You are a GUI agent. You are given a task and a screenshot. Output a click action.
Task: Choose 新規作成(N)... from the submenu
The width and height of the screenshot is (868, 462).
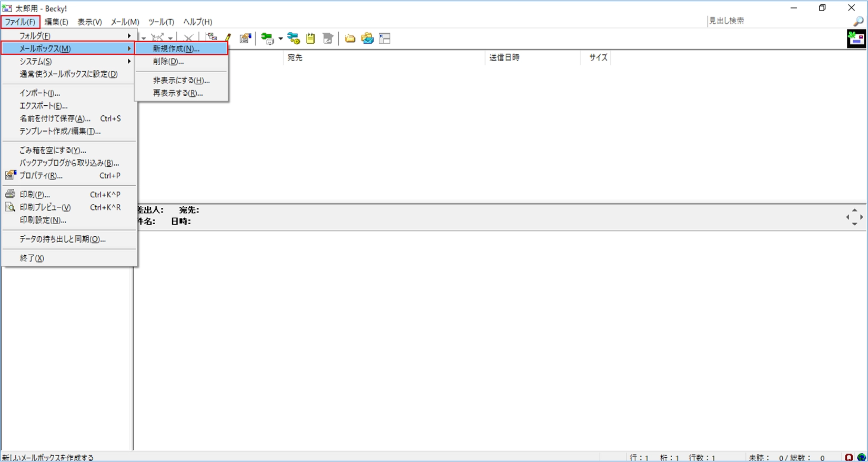(181, 48)
